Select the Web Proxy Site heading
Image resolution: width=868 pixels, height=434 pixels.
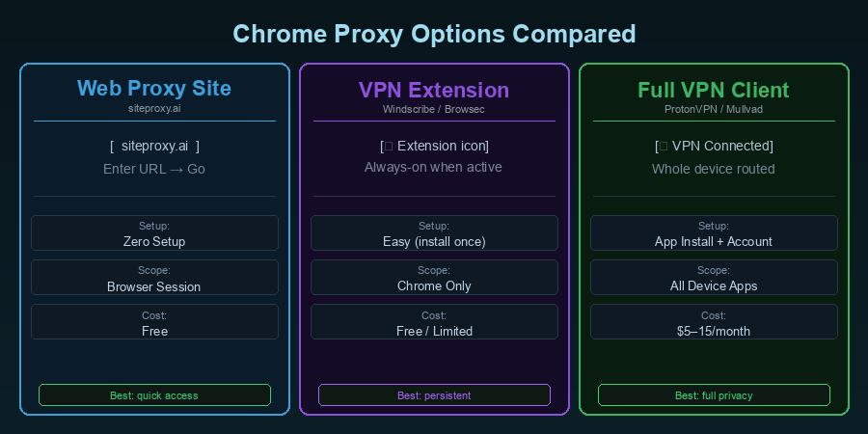pyautogui.click(x=154, y=89)
